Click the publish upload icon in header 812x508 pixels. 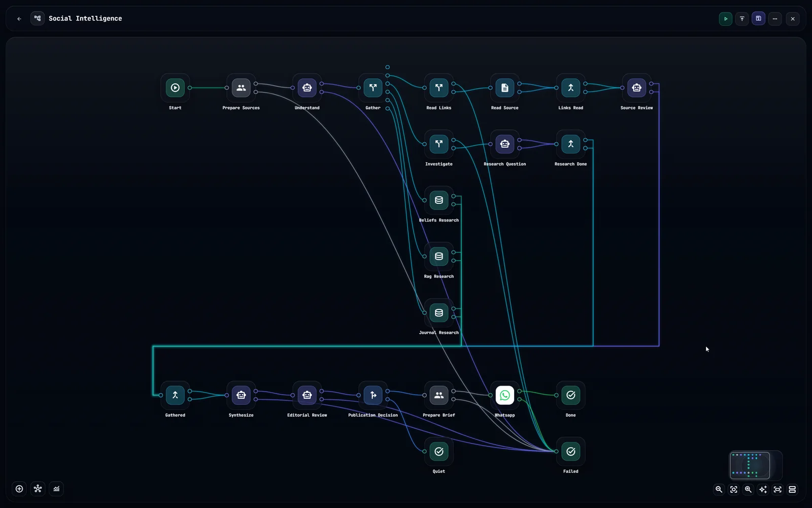pos(742,19)
